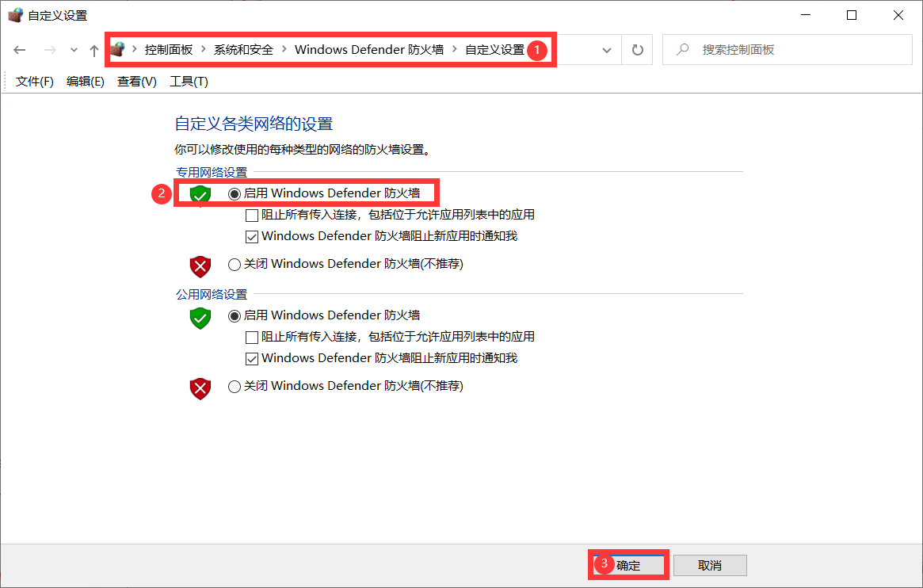Viewport: 923px width, 588px height.
Task: Expand the chevron before 控制面板 breadcrumb
Action: pos(134,49)
